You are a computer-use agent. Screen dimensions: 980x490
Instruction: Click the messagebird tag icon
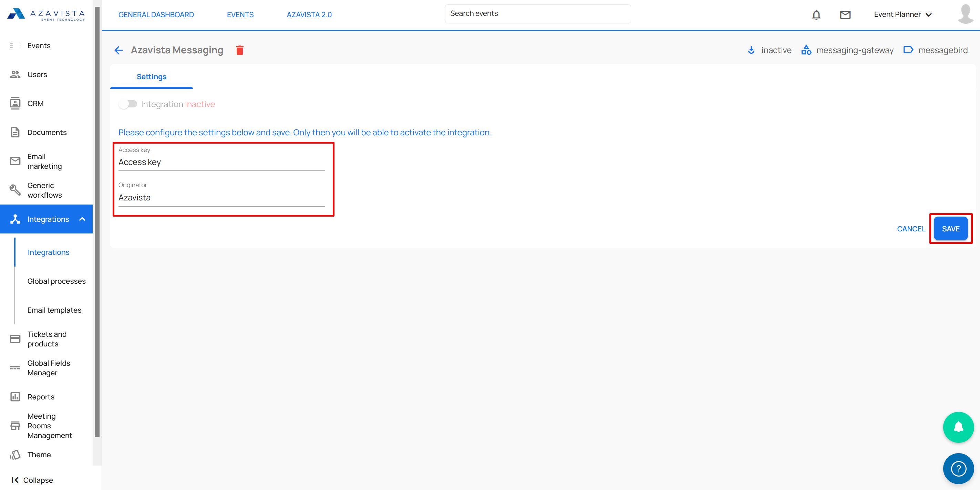click(908, 50)
